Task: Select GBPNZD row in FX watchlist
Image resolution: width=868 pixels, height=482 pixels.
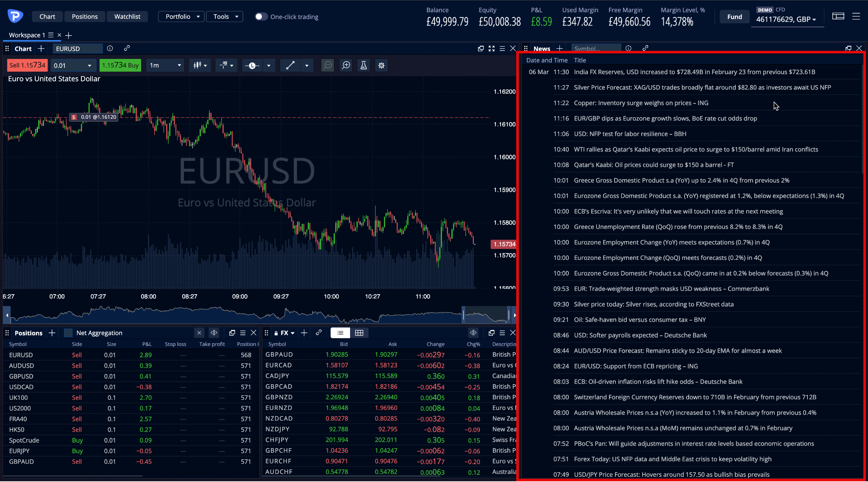Action: point(390,397)
